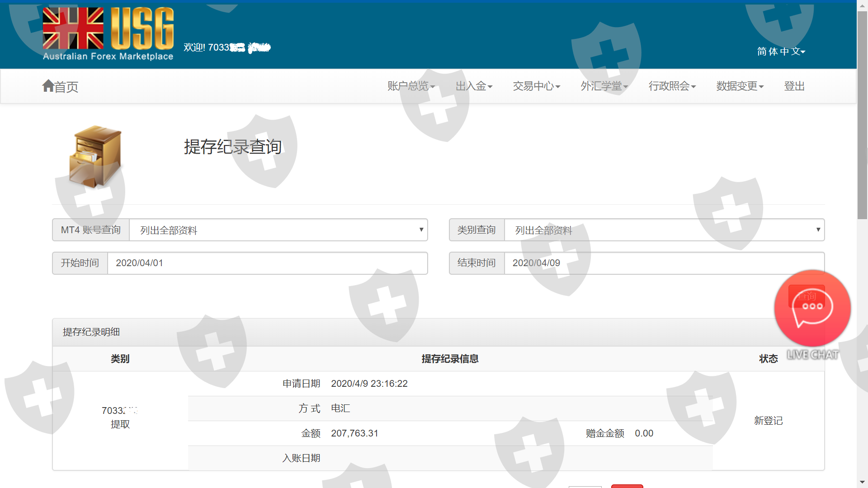Click the home icon next to 首页
868x488 pixels.
[x=48, y=85]
